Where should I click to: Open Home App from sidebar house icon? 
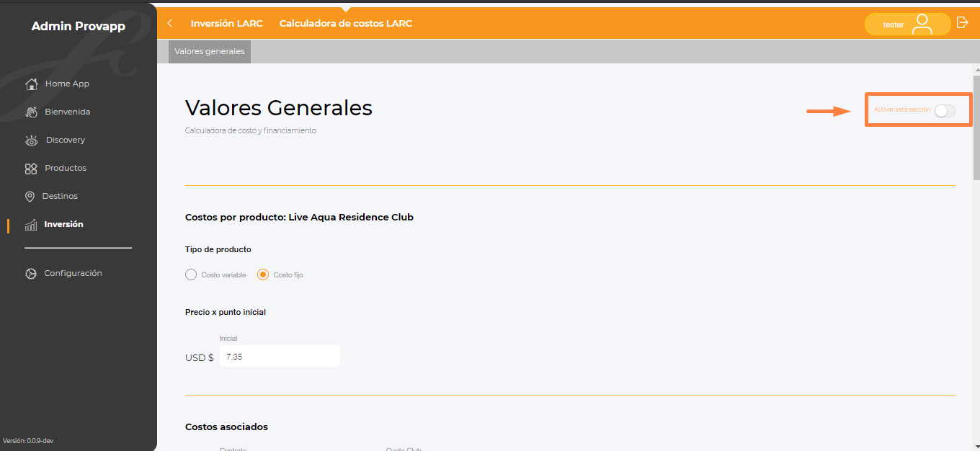coord(31,84)
